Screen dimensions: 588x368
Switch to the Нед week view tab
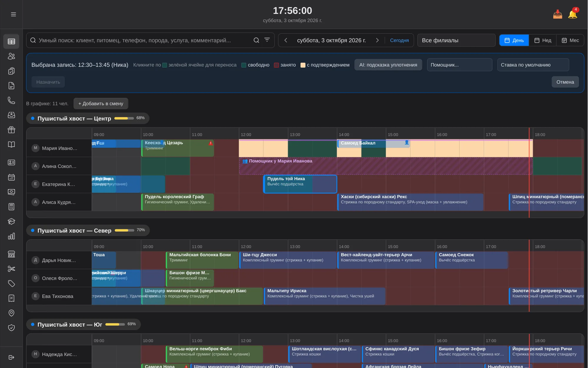pos(543,40)
